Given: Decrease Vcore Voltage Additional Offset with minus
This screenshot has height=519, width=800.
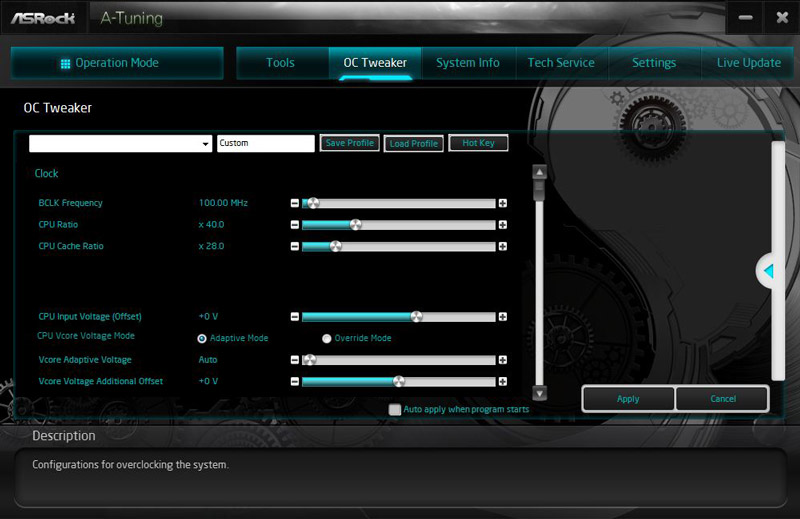Looking at the screenshot, I should coord(294,381).
